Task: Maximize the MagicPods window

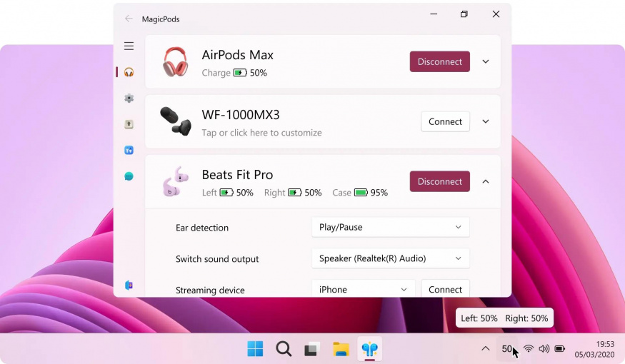Action: coord(464,14)
